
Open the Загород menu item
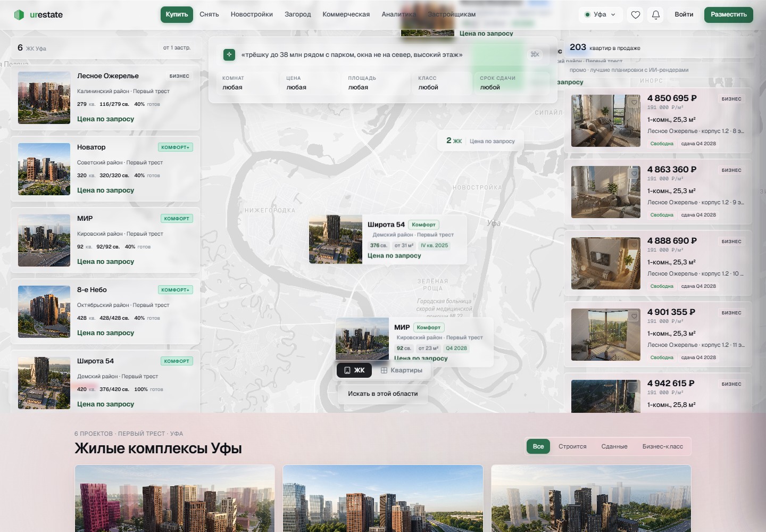click(x=297, y=15)
